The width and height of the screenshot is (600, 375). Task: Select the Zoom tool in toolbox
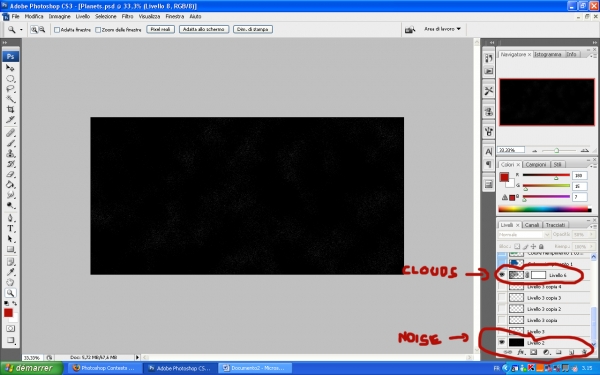click(x=10, y=293)
